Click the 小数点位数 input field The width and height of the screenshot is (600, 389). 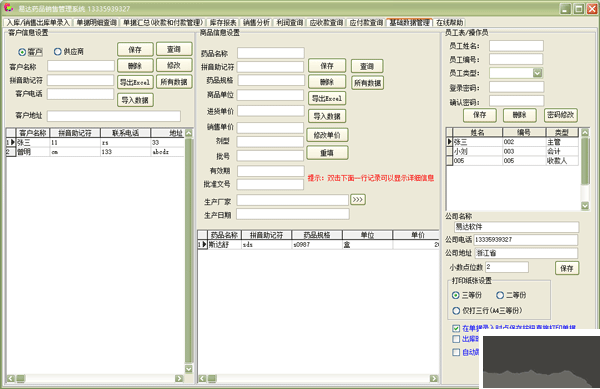click(507, 267)
